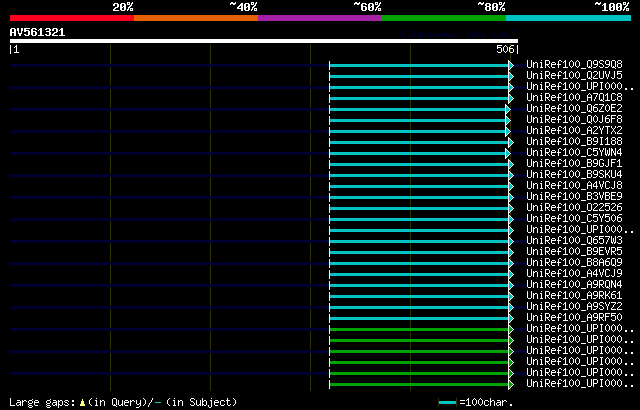
Task: Click the cyan alignment bar for UniRef100_Q9S9Q8
Action: pyautogui.click(x=419, y=65)
